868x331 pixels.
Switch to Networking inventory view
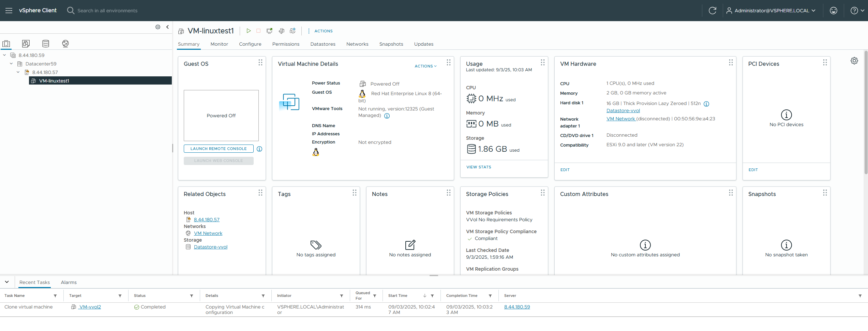tap(65, 44)
